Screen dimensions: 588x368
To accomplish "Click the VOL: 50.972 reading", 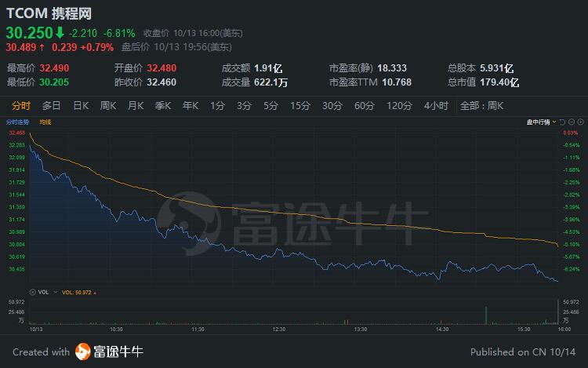I will click(x=77, y=293).
